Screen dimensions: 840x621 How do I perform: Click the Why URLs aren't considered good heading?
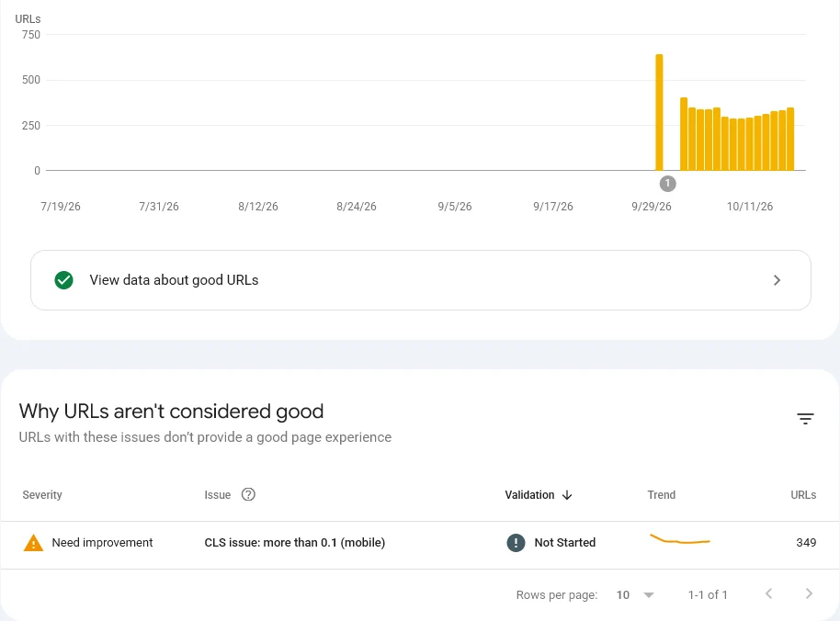pos(171,412)
